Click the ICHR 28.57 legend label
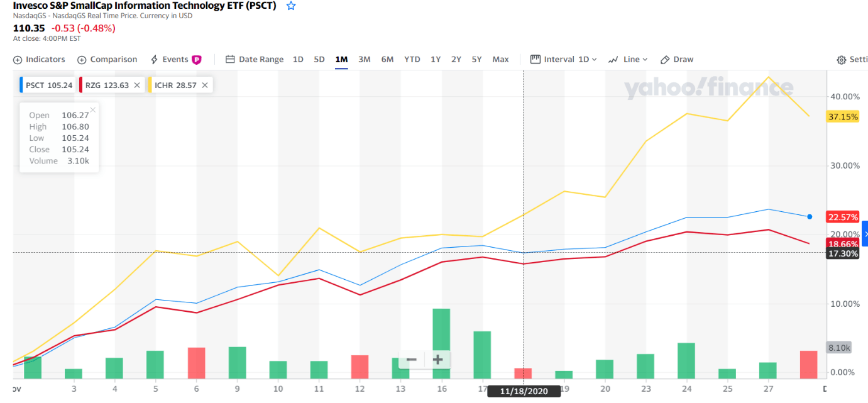The height and width of the screenshot is (403, 868). point(175,85)
